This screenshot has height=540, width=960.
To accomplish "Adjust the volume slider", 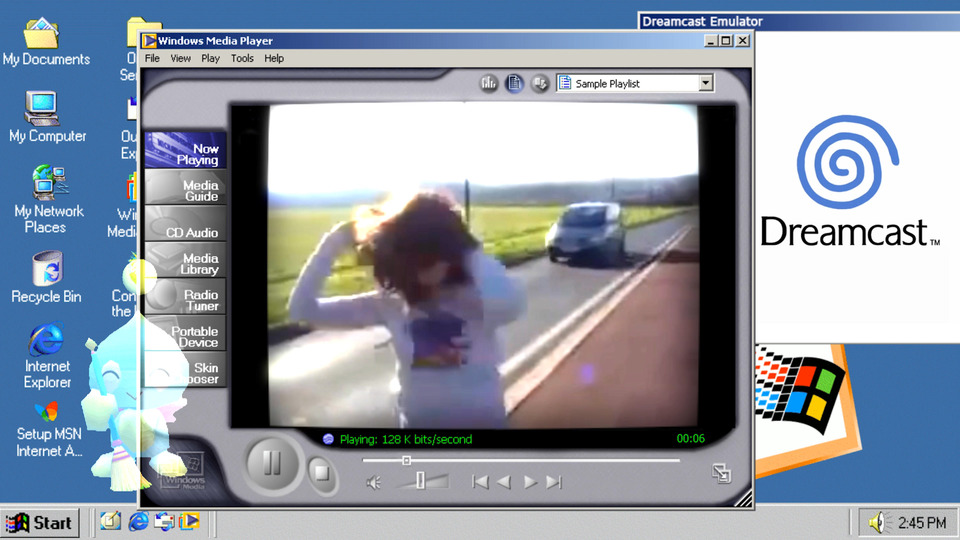I will coord(421,481).
